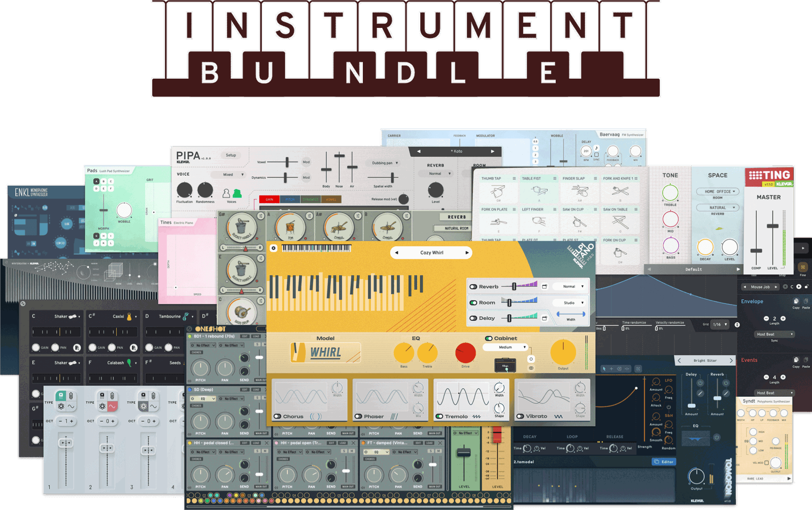This screenshot has width=812, height=510.
Task: Click the next preset arrow beside Cozy Whirl
Action: [466, 253]
